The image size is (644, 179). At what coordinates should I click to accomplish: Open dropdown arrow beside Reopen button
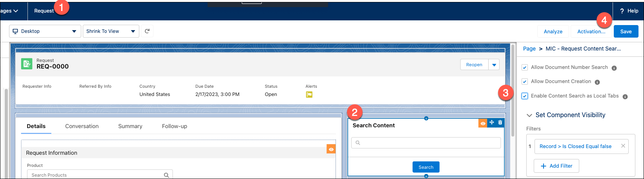click(x=494, y=65)
